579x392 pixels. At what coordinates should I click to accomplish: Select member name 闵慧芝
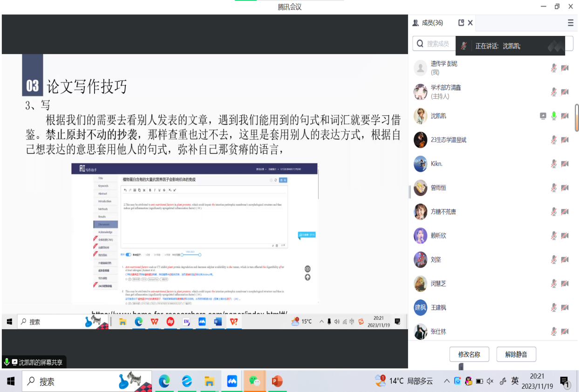438,284
